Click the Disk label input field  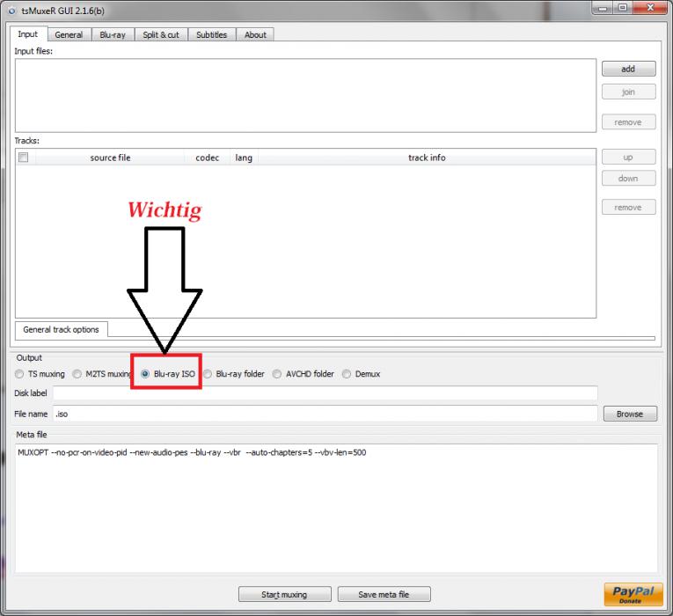coord(325,393)
